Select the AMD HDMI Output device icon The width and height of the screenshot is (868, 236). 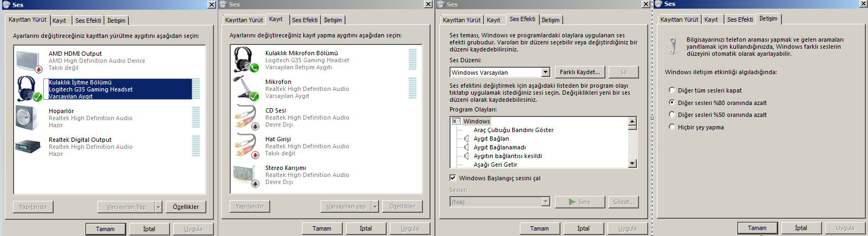point(29,61)
